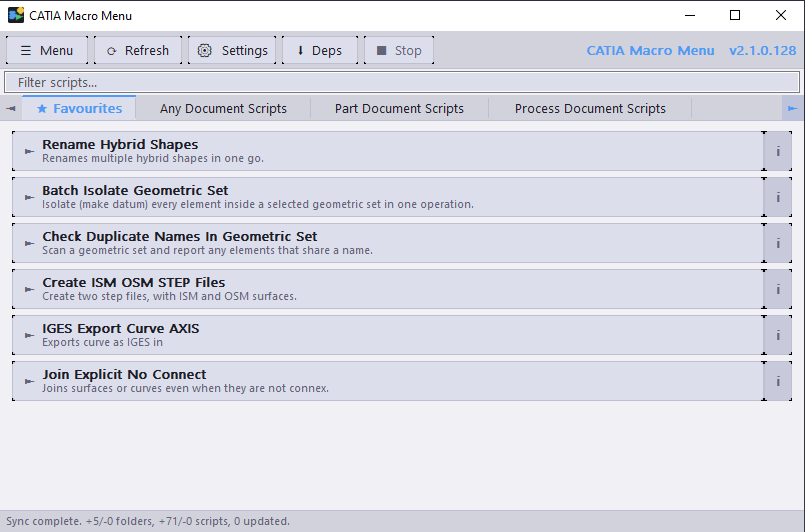
Task: Run the Create ISM OSM STEP Files script
Action: pos(388,289)
